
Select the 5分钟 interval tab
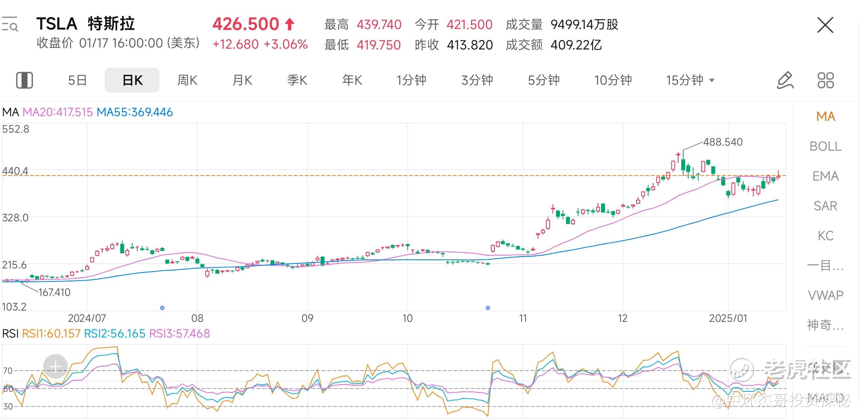544,80
